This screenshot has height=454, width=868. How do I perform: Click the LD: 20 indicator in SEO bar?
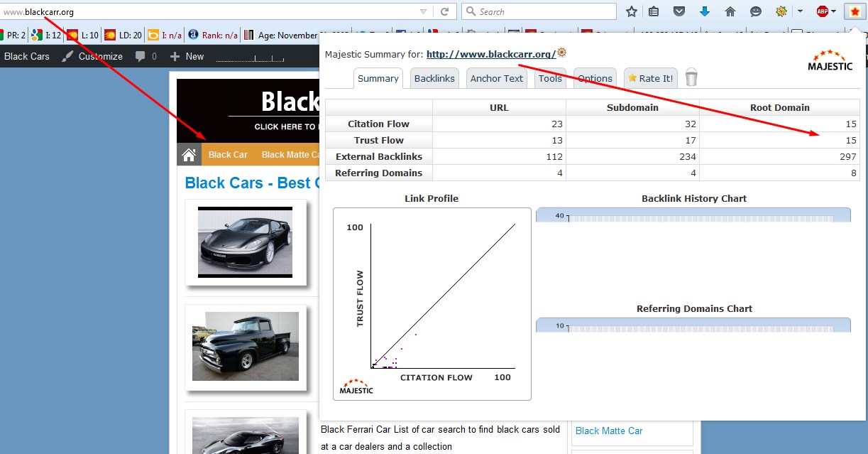tap(123, 35)
